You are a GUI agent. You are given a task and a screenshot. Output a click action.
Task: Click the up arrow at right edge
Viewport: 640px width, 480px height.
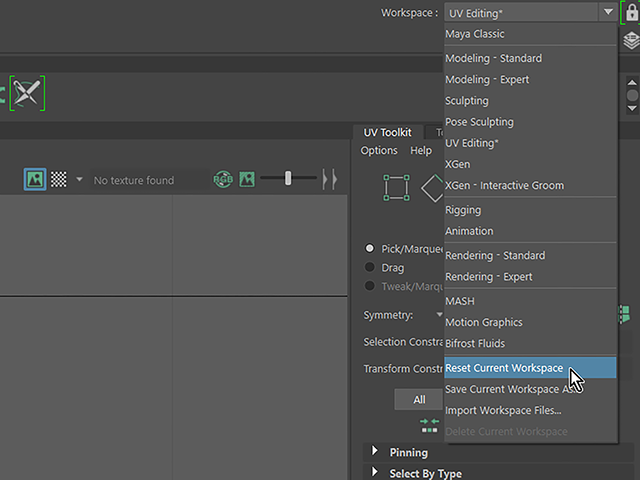pyautogui.click(x=632, y=82)
